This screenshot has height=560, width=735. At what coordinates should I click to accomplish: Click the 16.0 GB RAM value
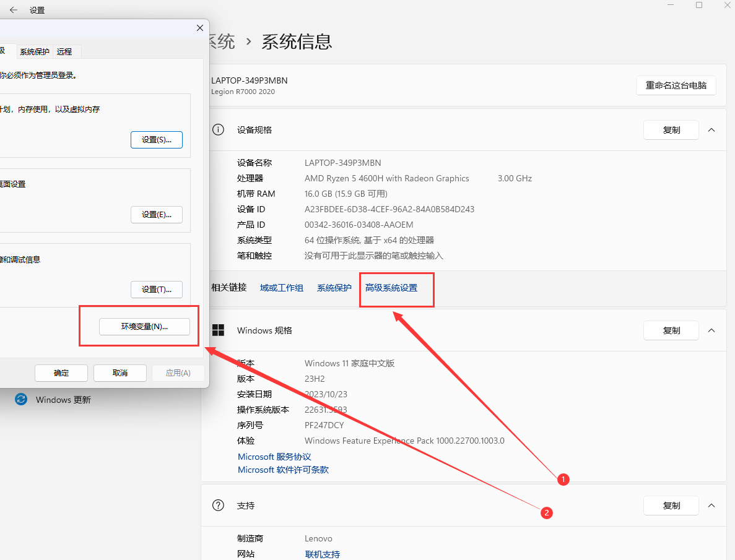point(346,194)
